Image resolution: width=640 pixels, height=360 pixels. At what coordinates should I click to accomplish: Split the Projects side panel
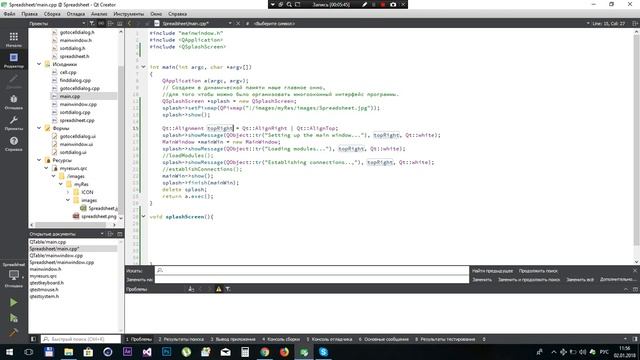110,24
